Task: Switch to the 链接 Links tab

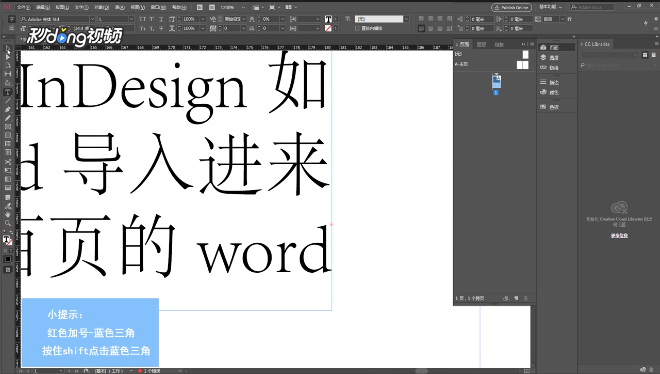Action: (x=499, y=44)
